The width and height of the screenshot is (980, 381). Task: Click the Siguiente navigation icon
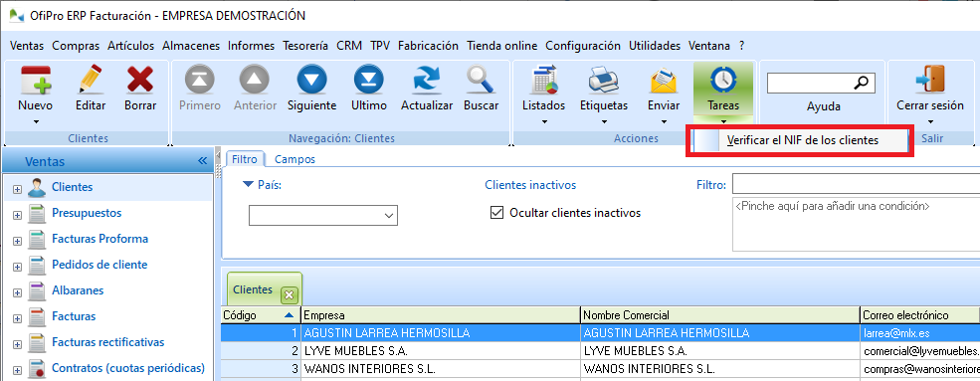coord(311,80)
